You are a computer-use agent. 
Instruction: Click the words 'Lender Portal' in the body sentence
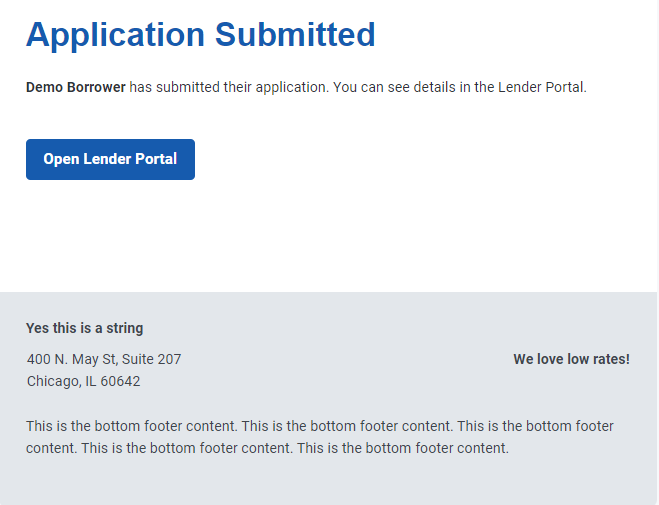542,87
